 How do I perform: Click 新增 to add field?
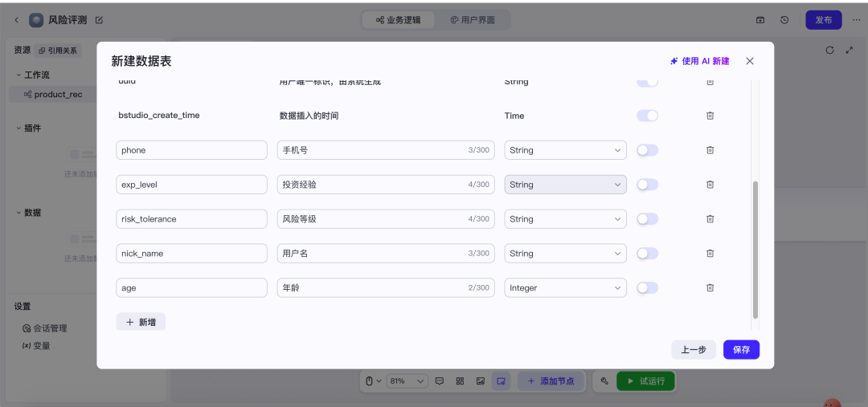coord(141,322)
